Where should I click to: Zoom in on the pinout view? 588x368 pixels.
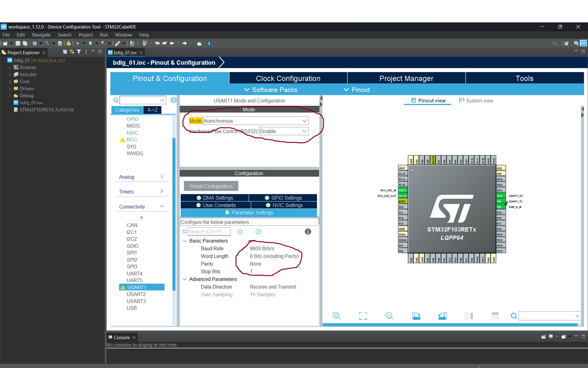tap(337, 316)
